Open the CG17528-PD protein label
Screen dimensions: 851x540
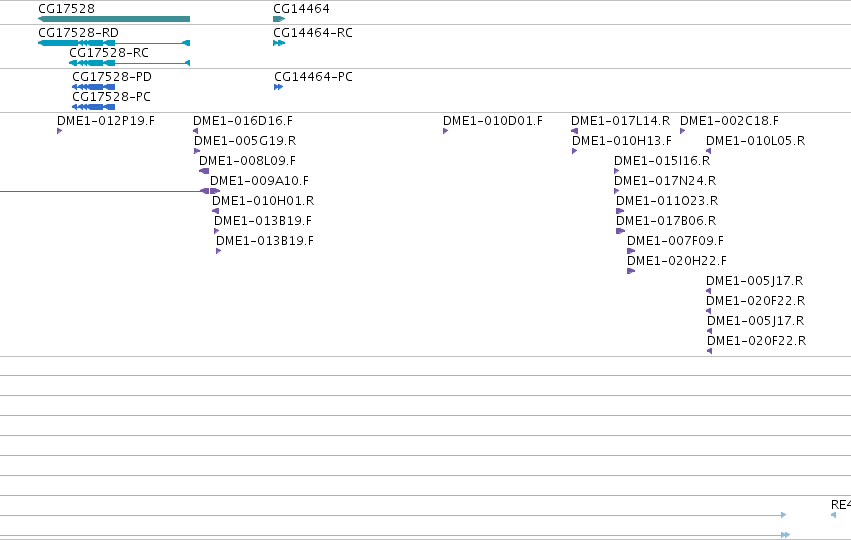[112, 77]
